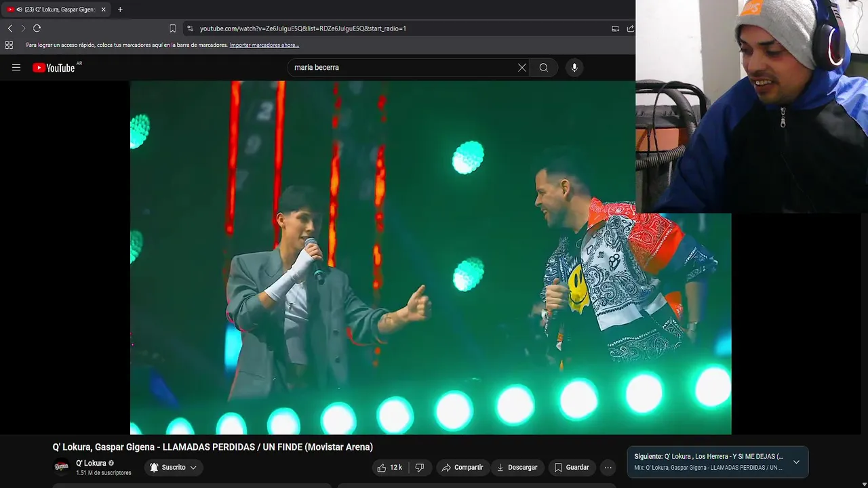Image resolution: width=868 pixels, height=488 pixels.
Task: Close the Q' Lokura YouTube tab
Action: (103, 9)
